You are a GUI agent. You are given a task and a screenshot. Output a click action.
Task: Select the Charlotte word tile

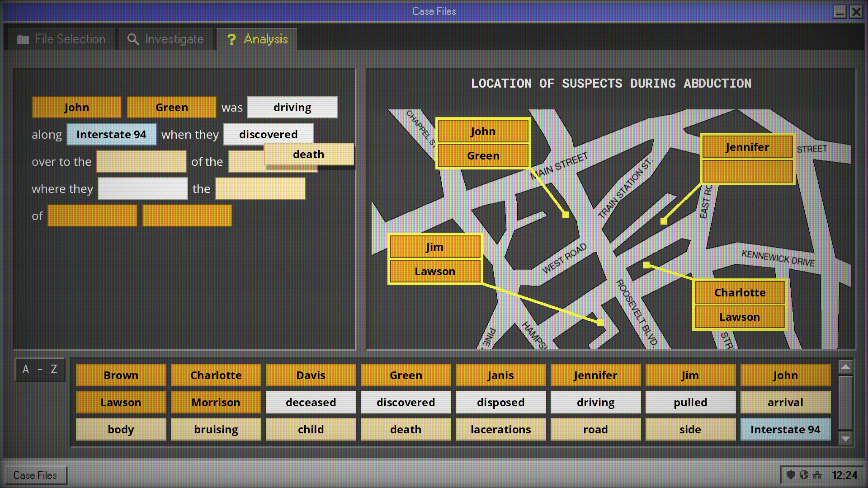point(216,375)
